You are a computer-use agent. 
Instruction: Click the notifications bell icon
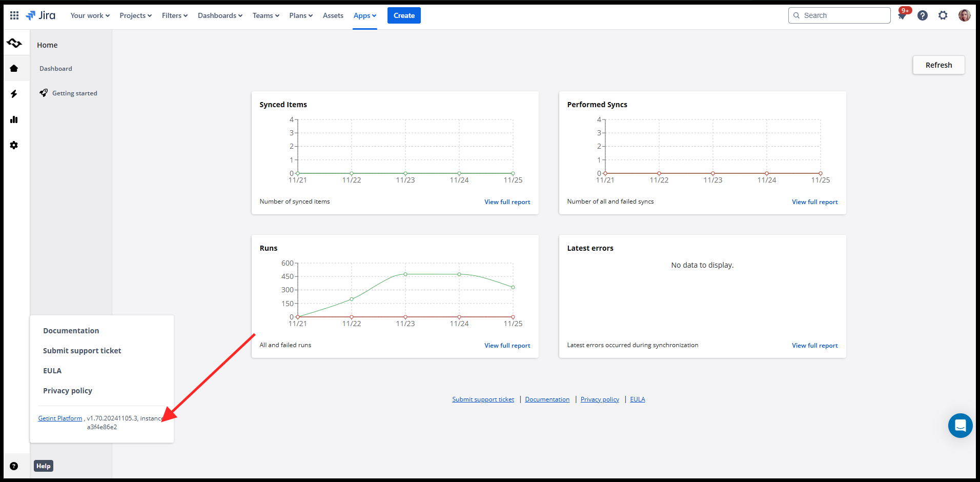[902, 15]
